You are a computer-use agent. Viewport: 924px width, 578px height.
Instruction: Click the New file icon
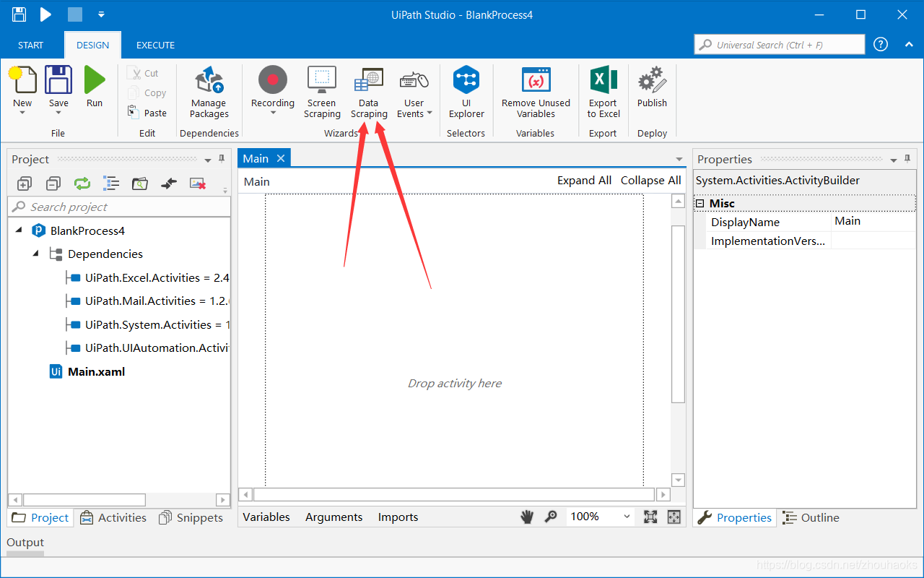[x=22, y=79]
